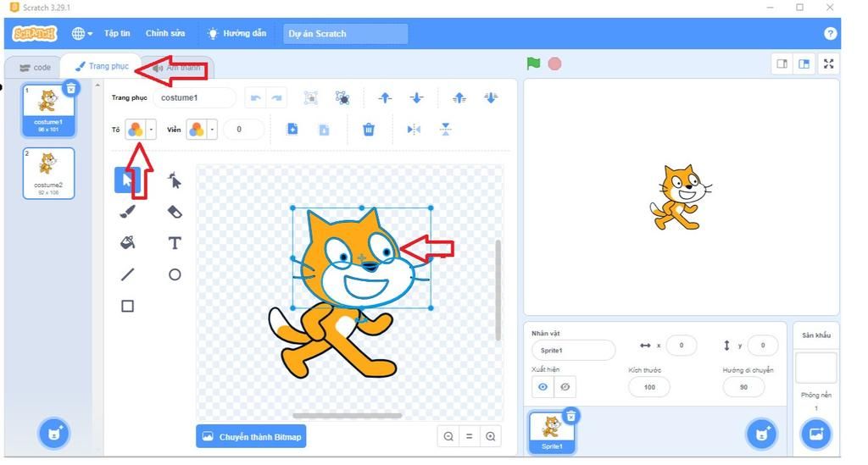Bring selection to front
868x465 pixels.
click(x=459, y=98)
